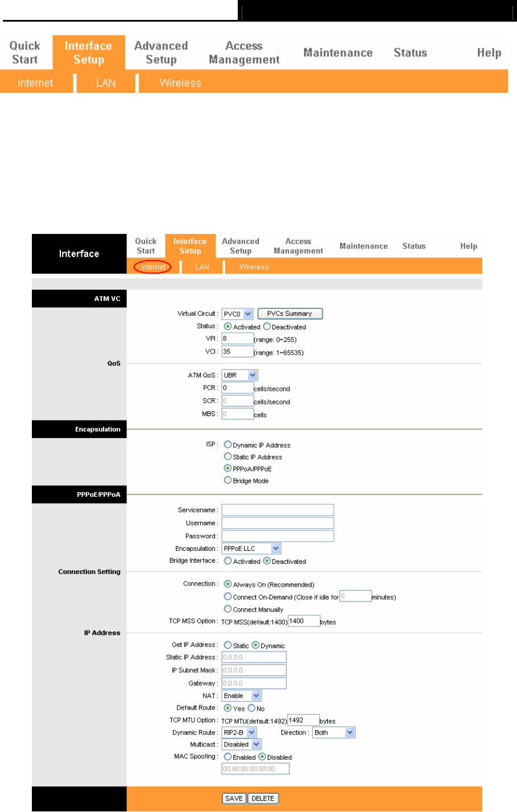The image size is (517, 812).
Task: Open the NAT Enable dropdown
Action: point(242,696)
